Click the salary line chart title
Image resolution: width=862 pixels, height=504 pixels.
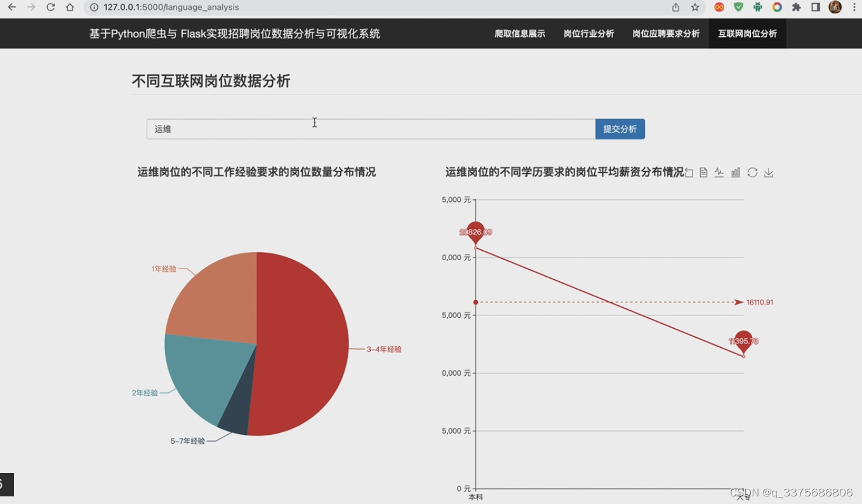(564, 172)
